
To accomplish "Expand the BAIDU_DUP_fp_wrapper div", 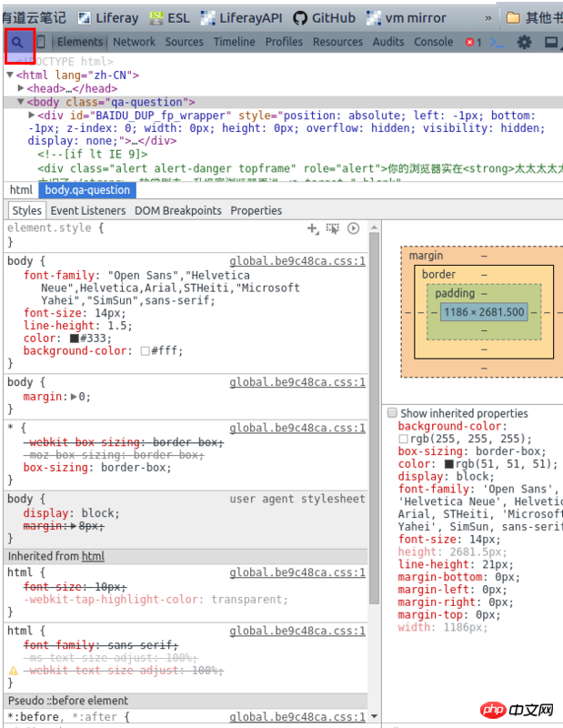I will (x=33, y=116).
